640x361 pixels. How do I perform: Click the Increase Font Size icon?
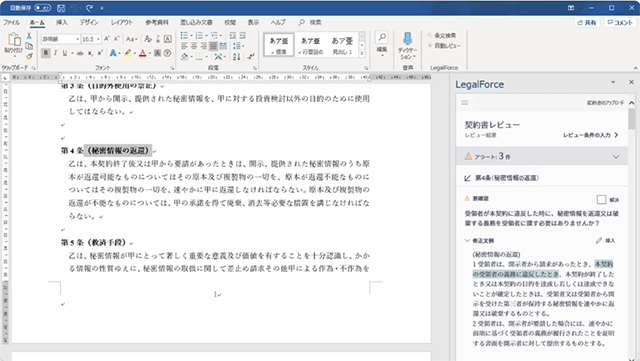click(107, 39)
